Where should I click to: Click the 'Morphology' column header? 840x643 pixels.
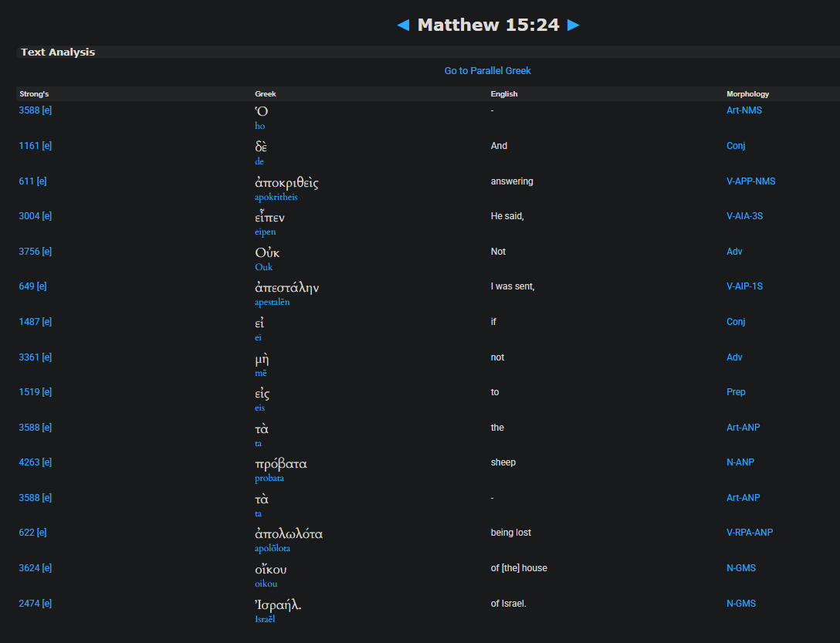pyautogui.click(x=747, y=93)
